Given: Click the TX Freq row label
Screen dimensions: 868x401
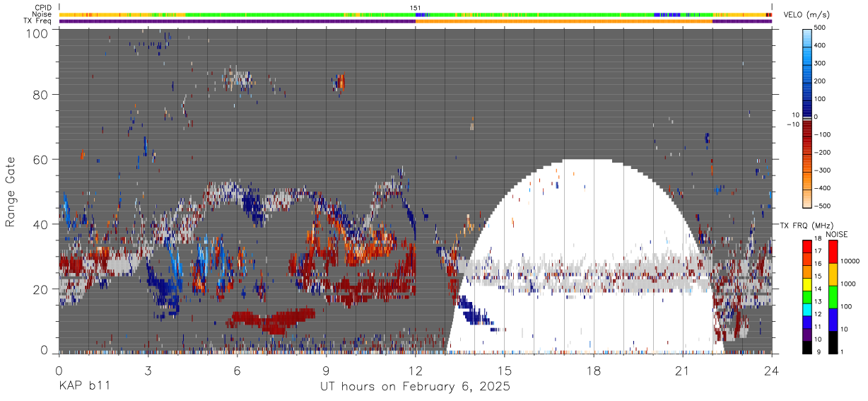Looking at the screenshot, I should 37,21.
